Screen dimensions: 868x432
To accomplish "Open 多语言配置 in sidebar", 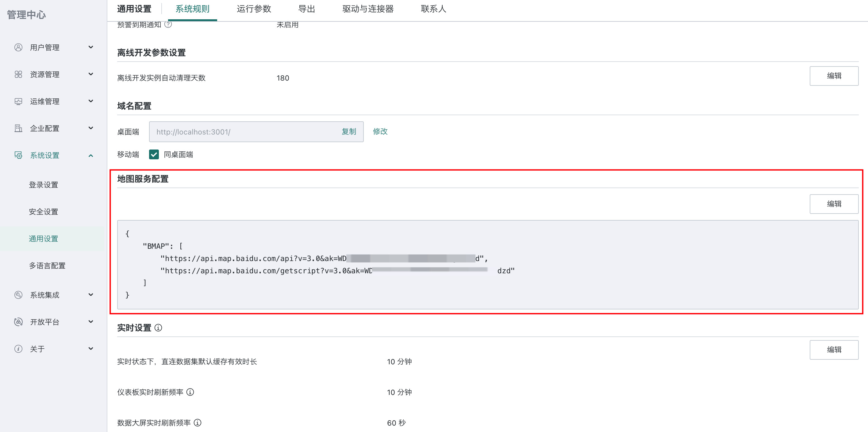I will click(x=47, y=266).
